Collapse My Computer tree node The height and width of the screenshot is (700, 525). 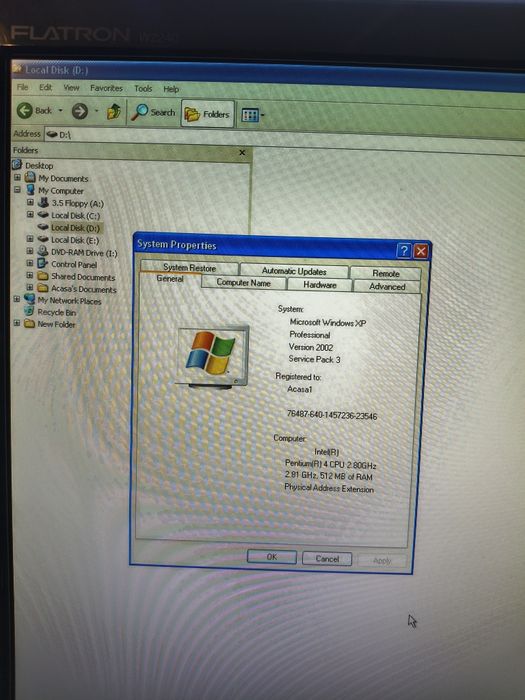[17, 190]
